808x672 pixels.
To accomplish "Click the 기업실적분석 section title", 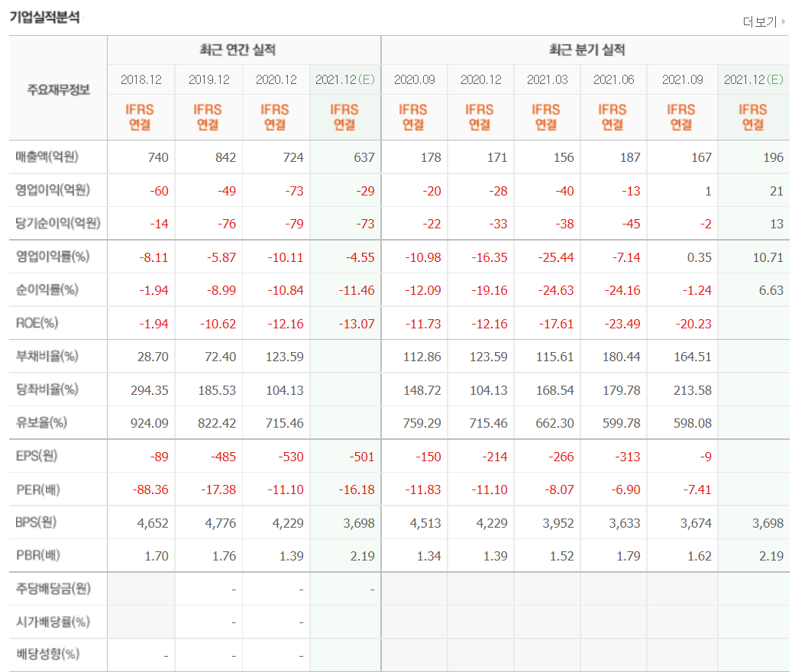I will (45, 17).
